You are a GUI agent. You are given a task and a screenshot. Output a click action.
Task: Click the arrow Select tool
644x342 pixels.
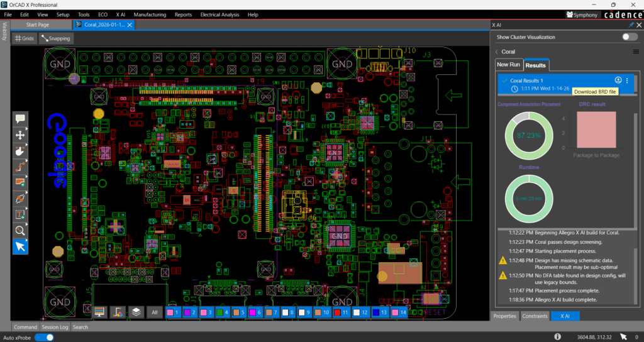pos(20,246)
